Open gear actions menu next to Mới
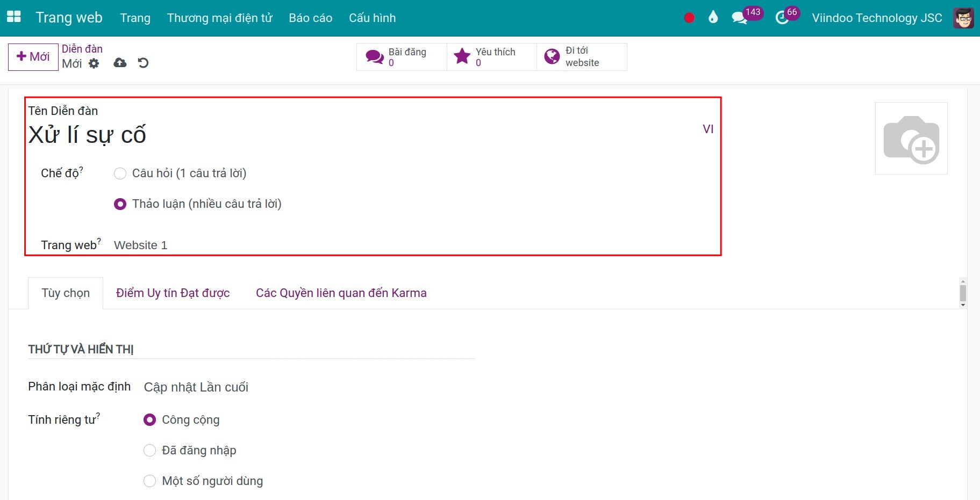This screenshot has height=500, width=980. point(94,63)
